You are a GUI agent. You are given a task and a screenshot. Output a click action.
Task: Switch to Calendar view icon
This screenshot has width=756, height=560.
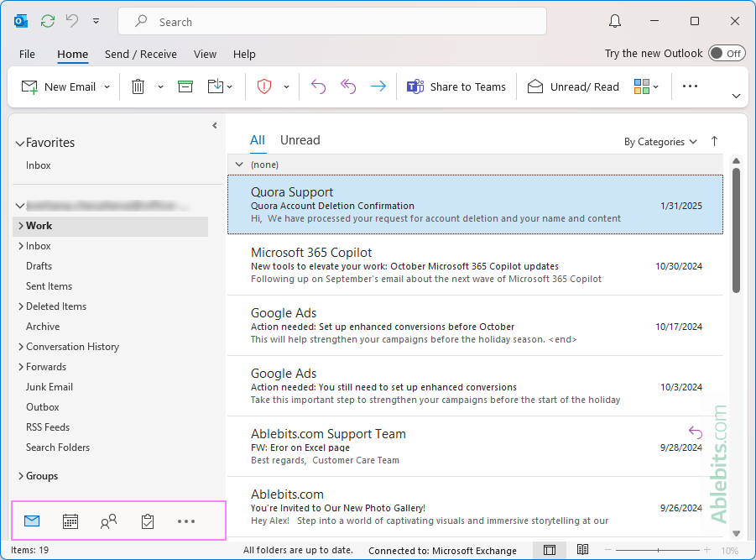70,521
